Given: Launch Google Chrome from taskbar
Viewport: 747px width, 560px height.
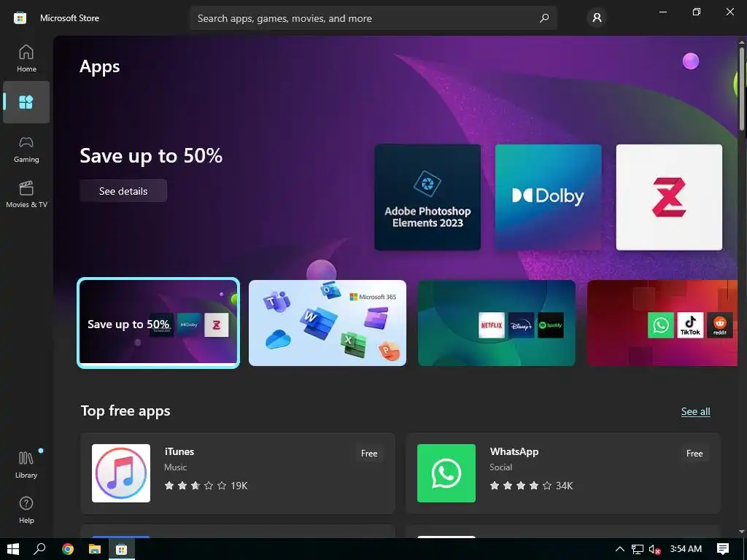Looking at the screenshot, I should tap(68, 549).
